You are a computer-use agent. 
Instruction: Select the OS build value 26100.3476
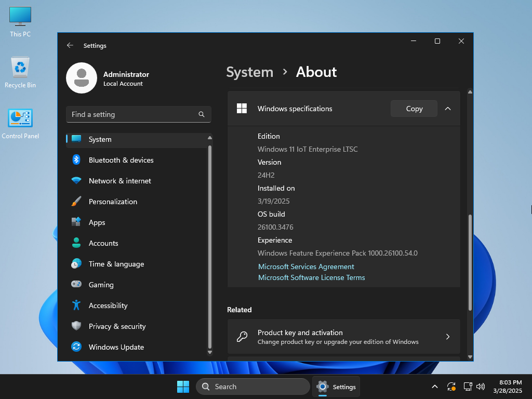pyautogui.click(x=275, y=227)
